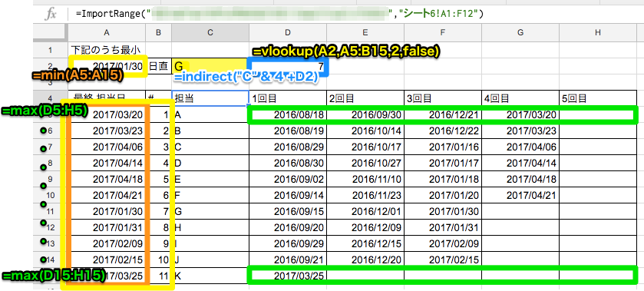Image resolution: width=644 pixels, height=291 pixels.
Task: Select row header 1
Action: click(51, 50)
